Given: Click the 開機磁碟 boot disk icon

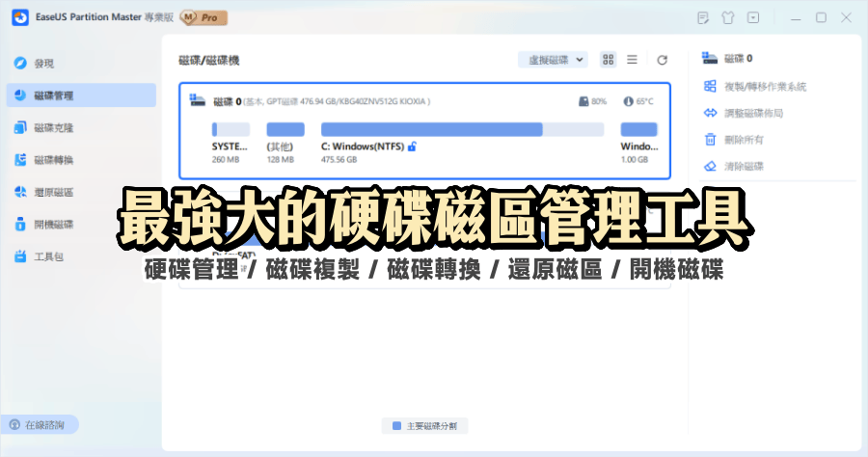Looking at the screenshot, I should point(20,224).
